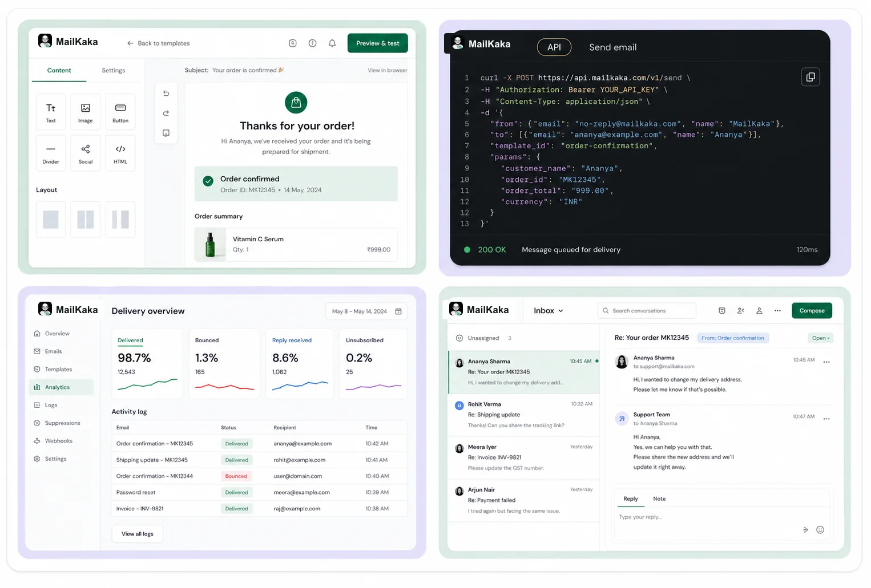Open the Inbox dropdown

[549, 311]
